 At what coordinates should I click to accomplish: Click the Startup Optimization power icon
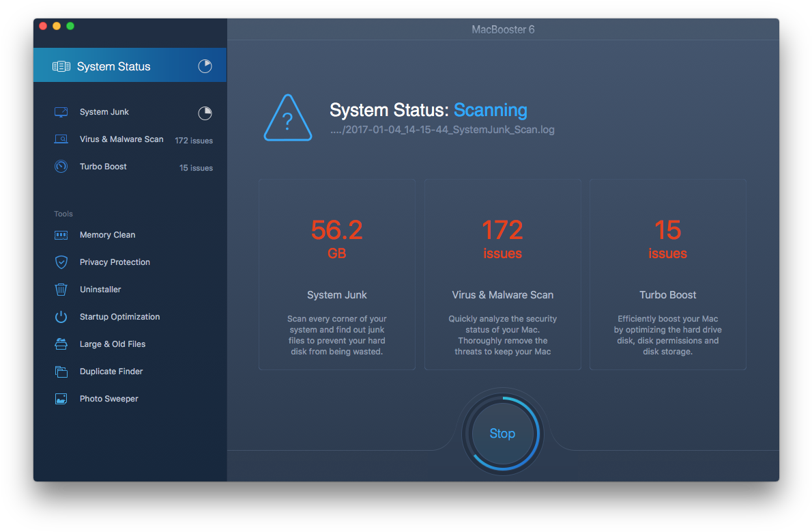point(61,317)
